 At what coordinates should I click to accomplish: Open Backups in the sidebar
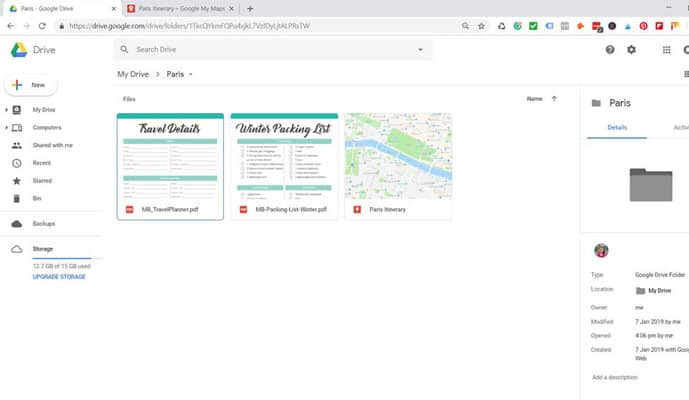[44, 224]
